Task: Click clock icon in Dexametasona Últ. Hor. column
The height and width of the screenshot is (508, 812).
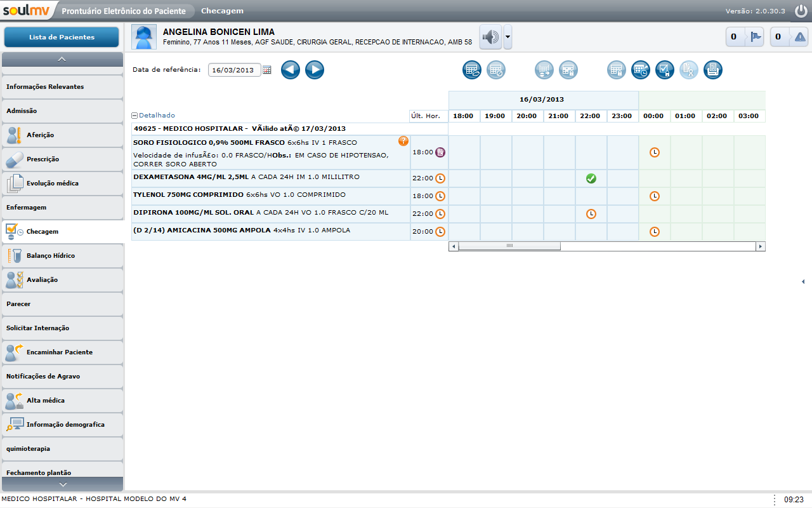Action: (440, 178)
